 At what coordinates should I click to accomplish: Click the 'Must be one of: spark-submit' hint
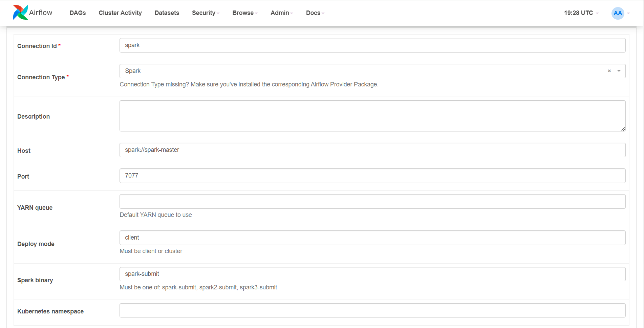(198, 287)
